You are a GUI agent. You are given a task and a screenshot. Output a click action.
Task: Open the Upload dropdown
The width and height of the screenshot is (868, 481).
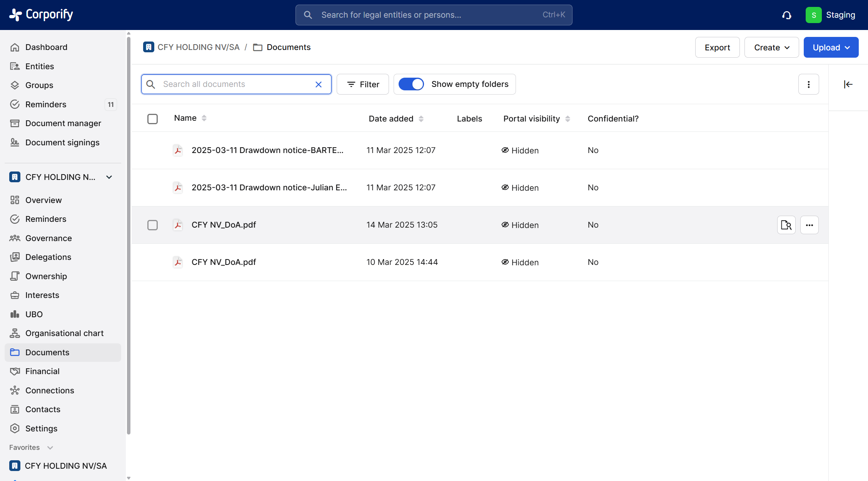pos(831,47)
